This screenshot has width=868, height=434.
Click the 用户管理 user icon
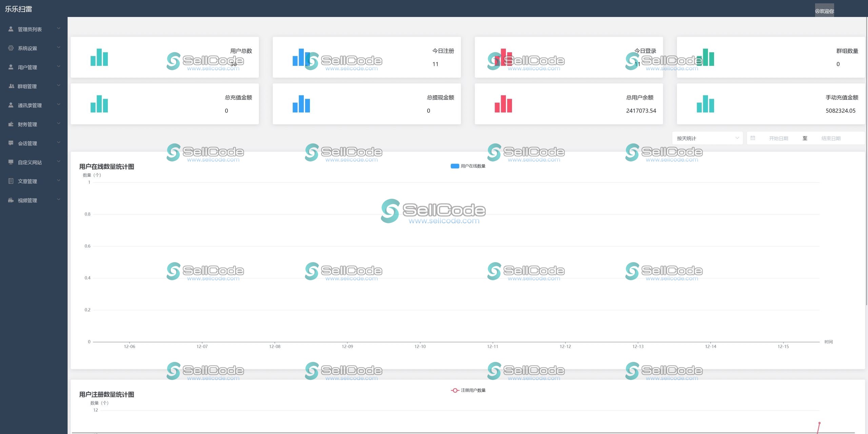pos(11,67)
